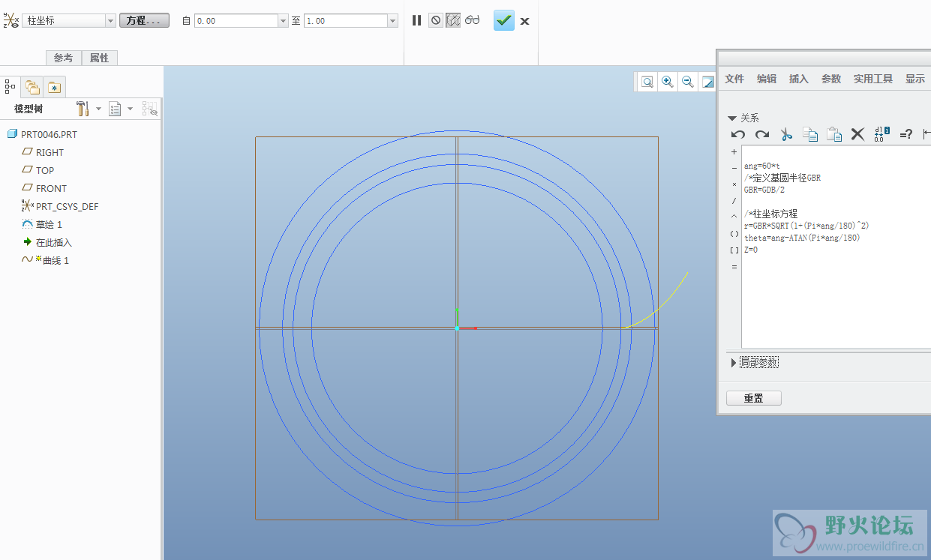
Task: Click the scissors cut icon in the relations toolbar
Action: tap(785, 134)
